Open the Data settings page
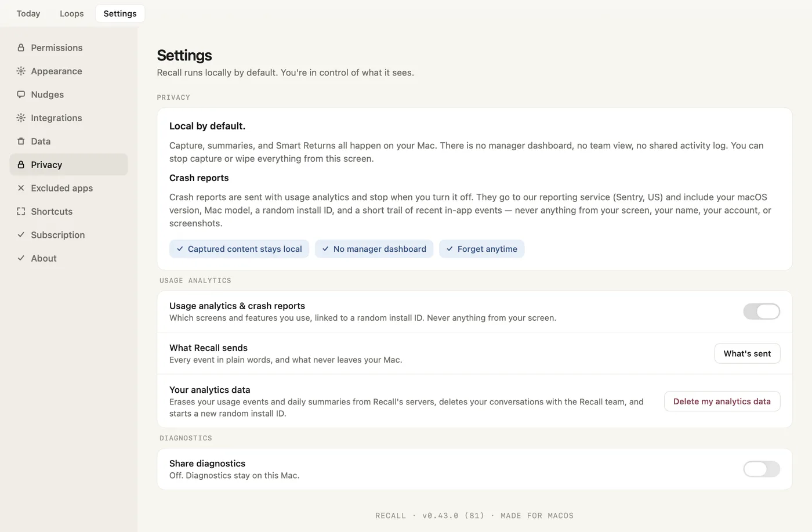Image resolution: width=812 pixels, height=532 pixels. (68, 141)
